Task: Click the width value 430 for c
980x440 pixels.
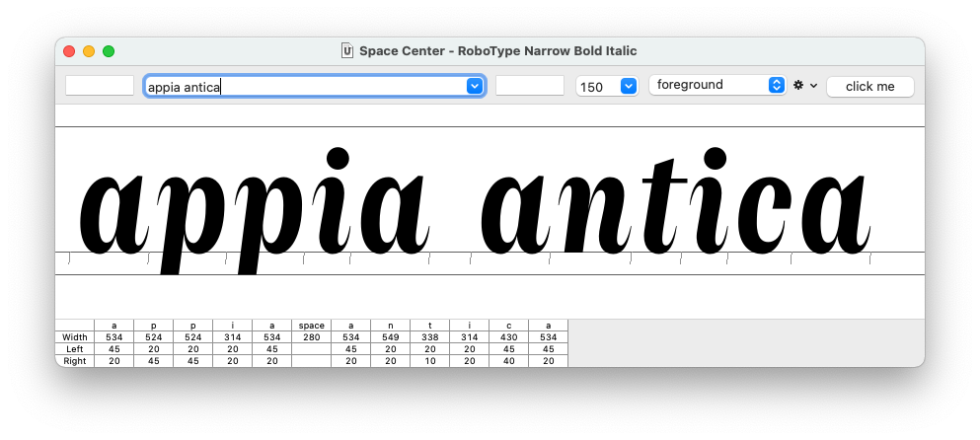Action: (x=508, y=337)
